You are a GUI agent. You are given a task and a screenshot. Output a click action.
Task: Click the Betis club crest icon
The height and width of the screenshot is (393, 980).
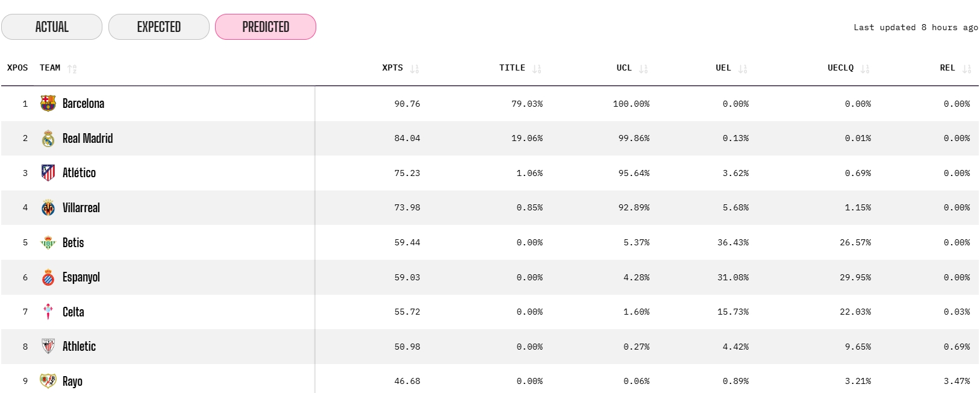48,242
